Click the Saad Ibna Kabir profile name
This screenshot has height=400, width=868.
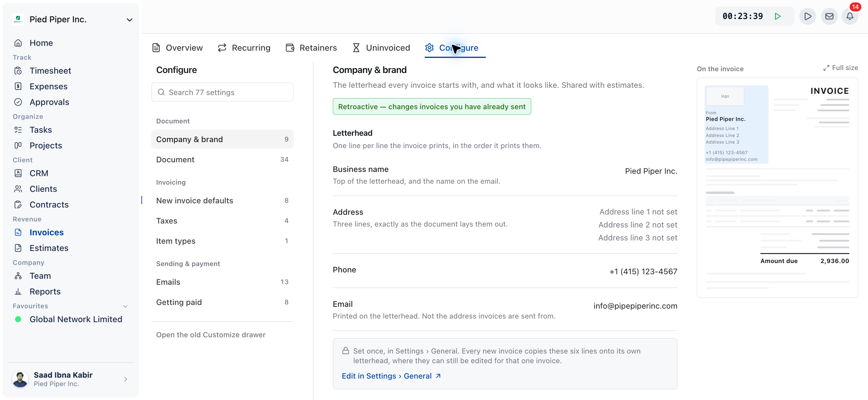[63, 375]
